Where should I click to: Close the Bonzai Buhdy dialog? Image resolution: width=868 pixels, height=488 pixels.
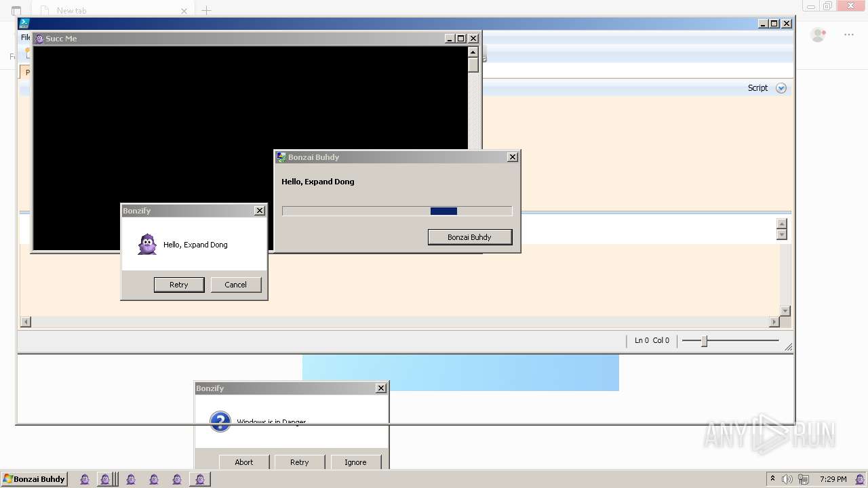point(513,157)
